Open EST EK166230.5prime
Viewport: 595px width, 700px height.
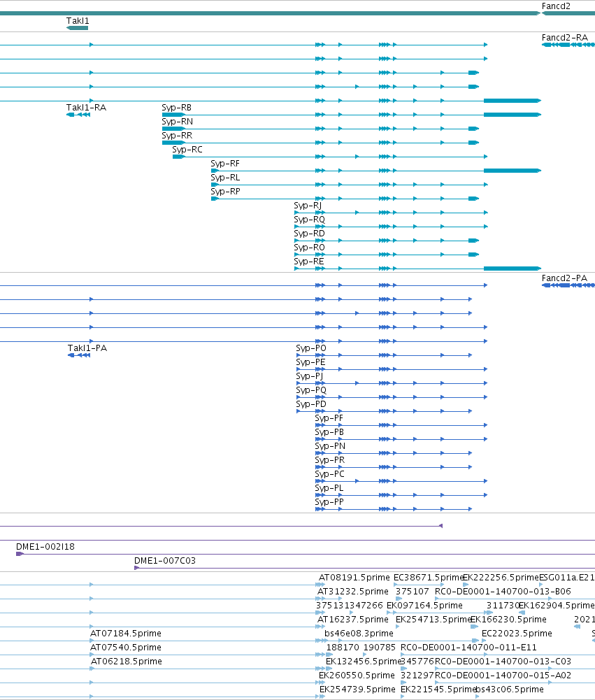508,620
